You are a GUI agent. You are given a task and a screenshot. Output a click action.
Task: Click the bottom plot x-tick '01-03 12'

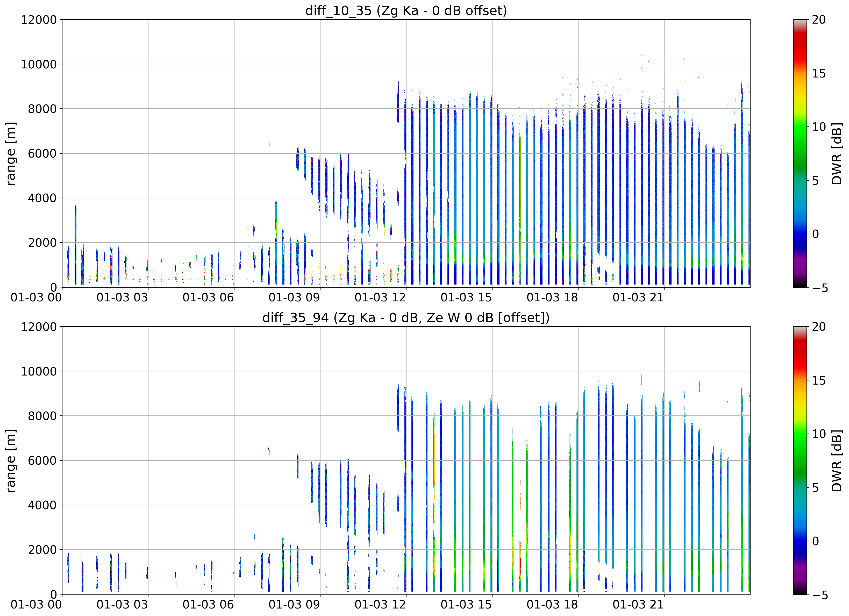click(380, 605)
